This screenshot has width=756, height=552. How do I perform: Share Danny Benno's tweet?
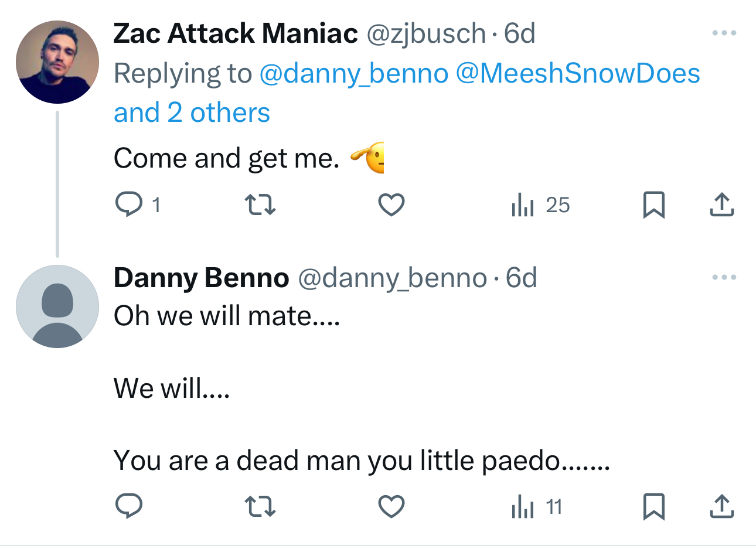click(721, 507)
